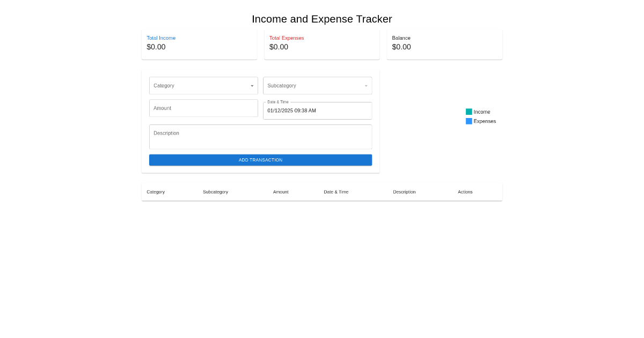Click the Amount table column header
This screenshot has height=338, width=644.
(281, 192)
